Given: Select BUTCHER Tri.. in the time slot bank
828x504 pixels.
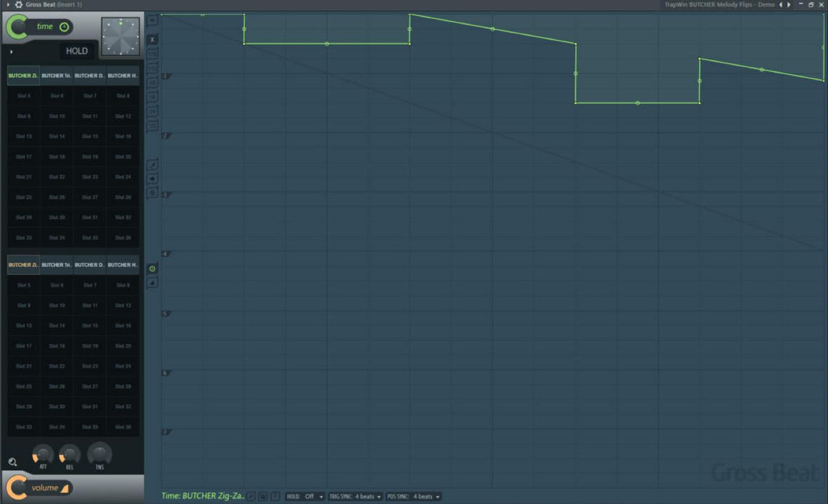Looking at the screenshot, I should pyautogui.click(x=57, y=76).
